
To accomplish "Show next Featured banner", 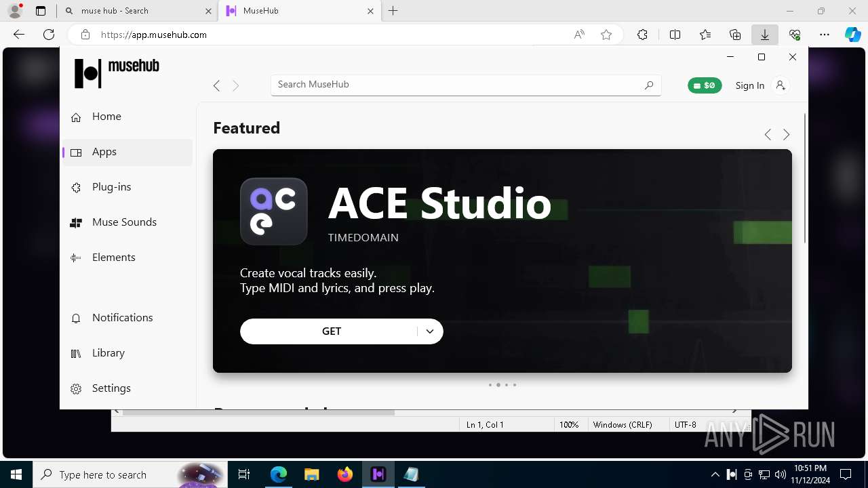I will (787, 135).
